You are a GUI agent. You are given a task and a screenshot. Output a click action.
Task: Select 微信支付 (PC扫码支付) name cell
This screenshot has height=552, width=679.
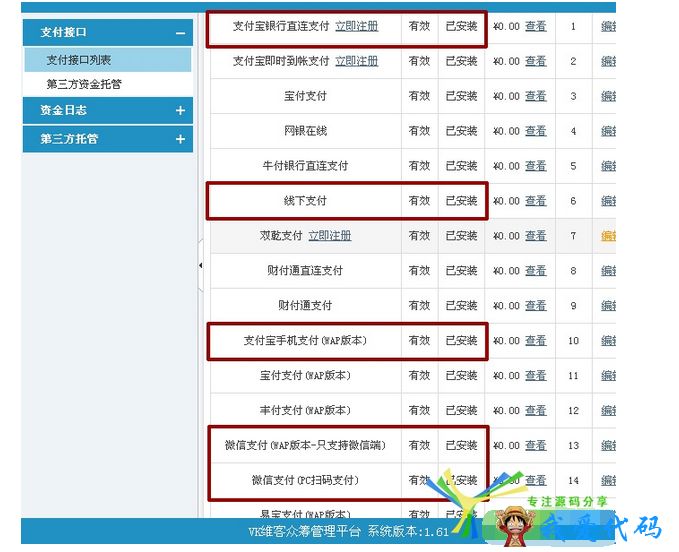click(306, 480)
